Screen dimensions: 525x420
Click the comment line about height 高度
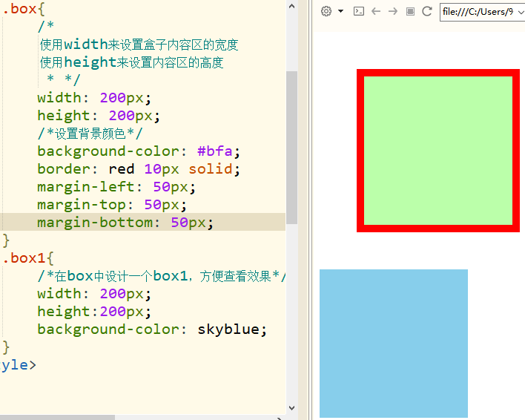pos(131,62)
